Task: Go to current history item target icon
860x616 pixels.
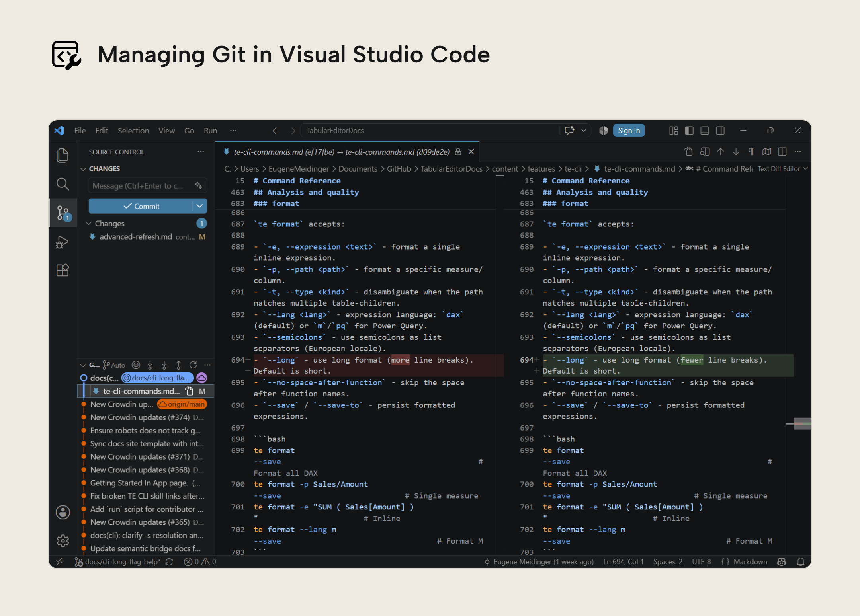Action: coord(136,365)
